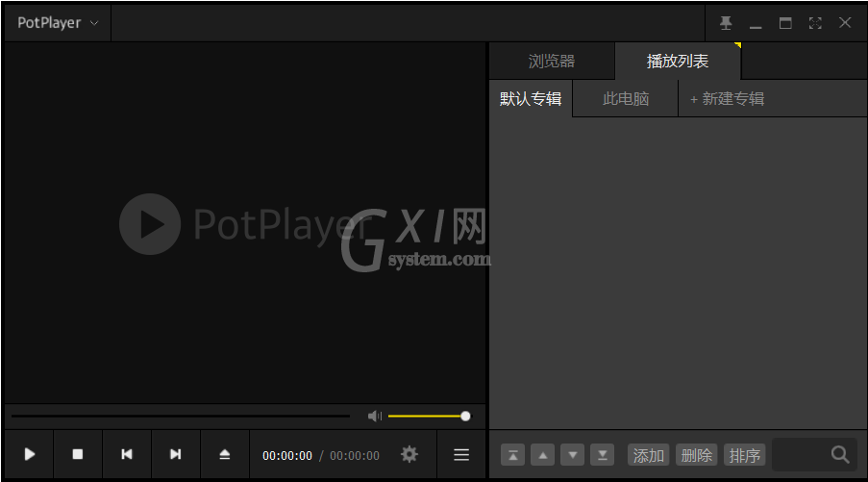Close the PotPlayer window
Image resolution: width=868 pixels, height=482 pixels.
[845, 23]
